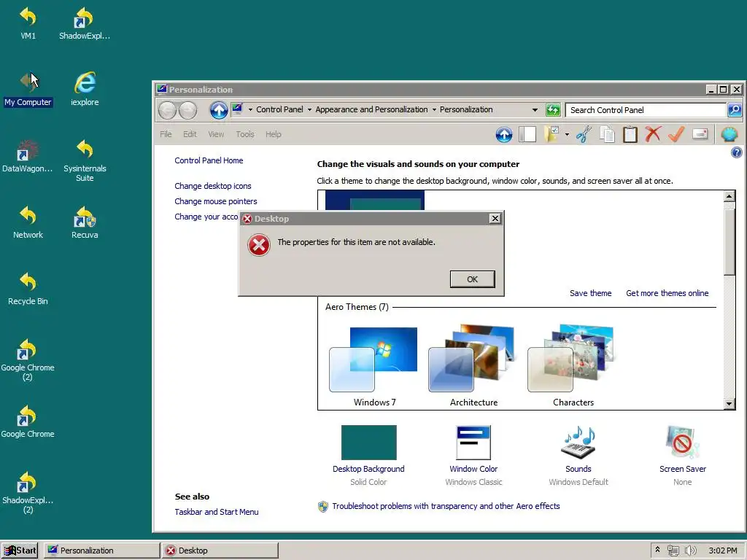Select the Sysinternals Suite desktop icon

(x=85, y=160)
